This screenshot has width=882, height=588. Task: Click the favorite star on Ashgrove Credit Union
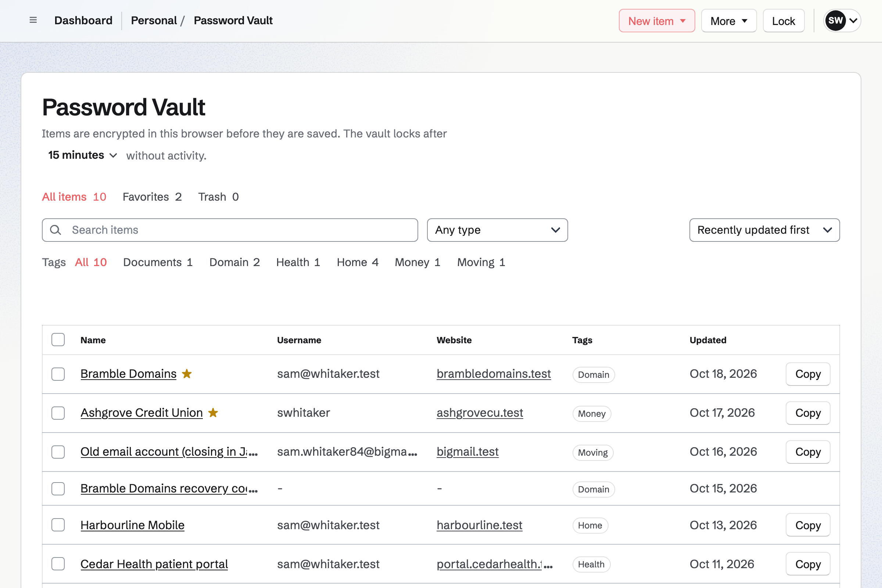[x=213, y=413]
